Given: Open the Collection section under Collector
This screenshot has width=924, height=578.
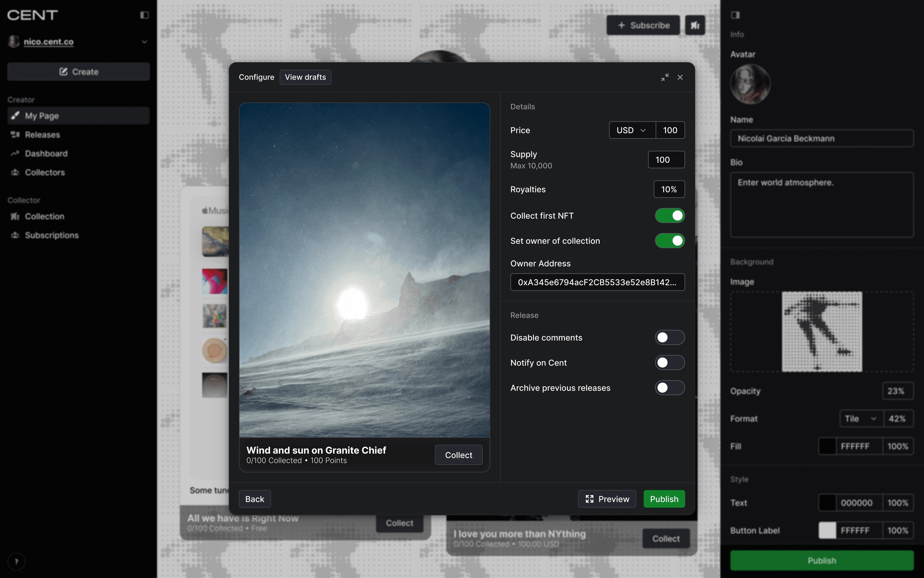Looking at the screenshot, I should [x=45, y=216].
